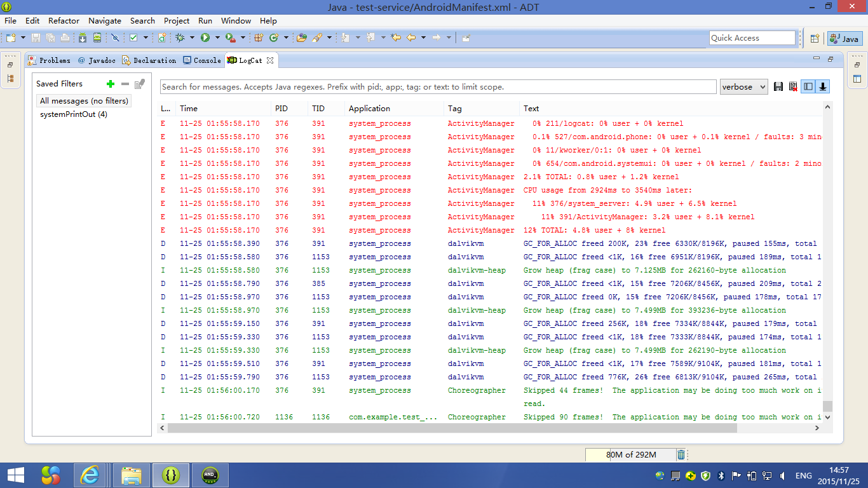Open the Android Virtual Device Manager icon
The image size is (868, 488).
point(97,38)
